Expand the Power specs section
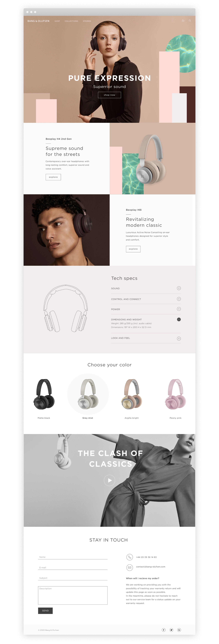 pyautogui.click(x=179, y=309)
